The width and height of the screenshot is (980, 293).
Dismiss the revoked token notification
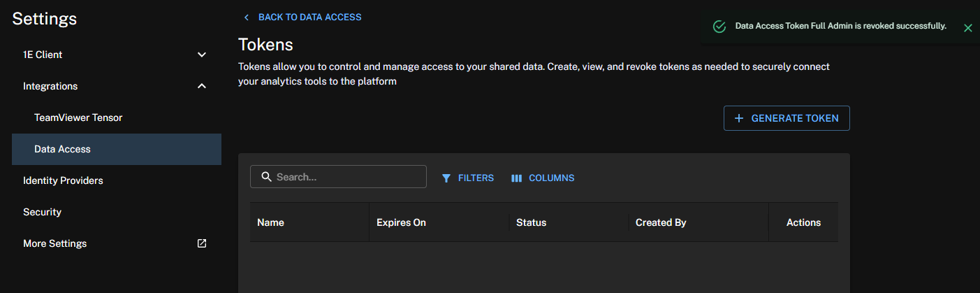tap(967, 28)
